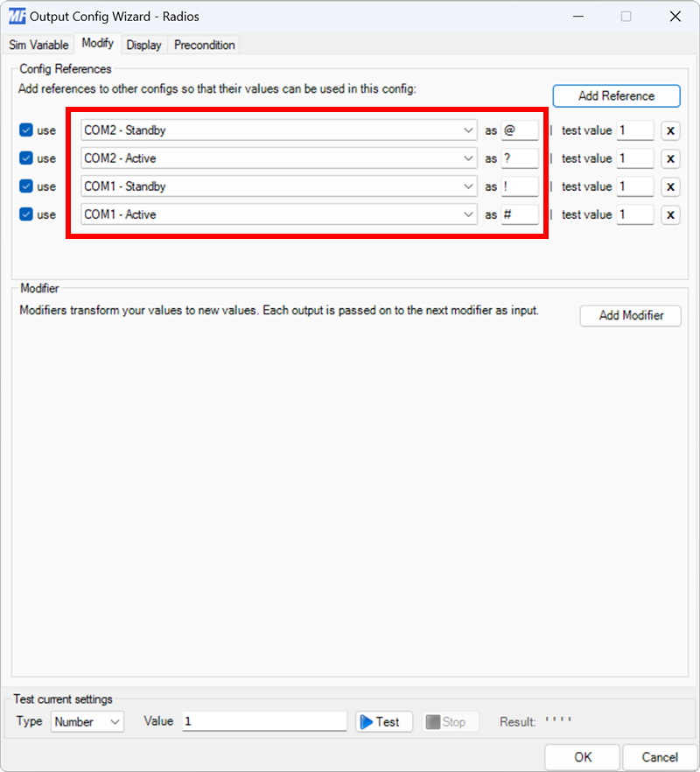The image size is (700, 772).
Task: Open the COM2 - Standby reference dropdown
Action: tap(468, 130)
